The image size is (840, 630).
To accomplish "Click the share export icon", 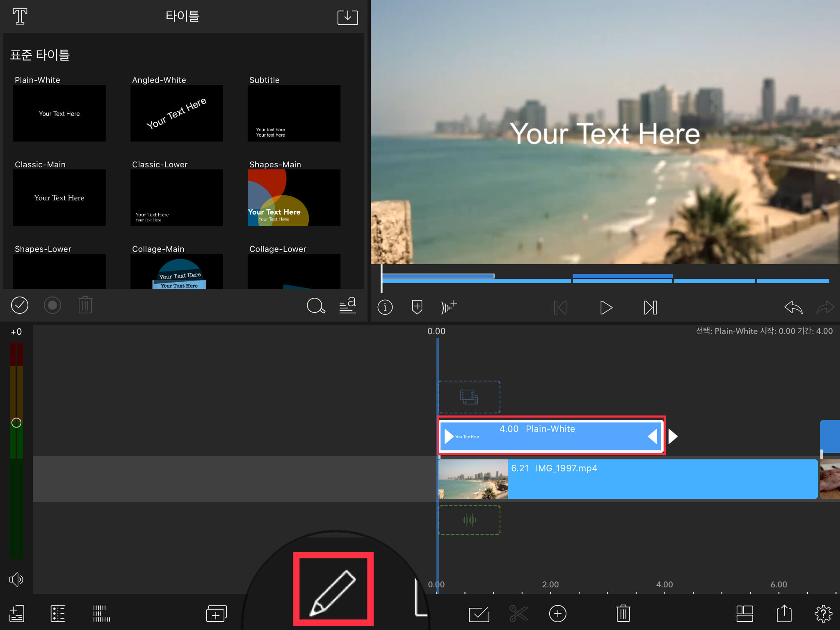I will tap(784, 614).
